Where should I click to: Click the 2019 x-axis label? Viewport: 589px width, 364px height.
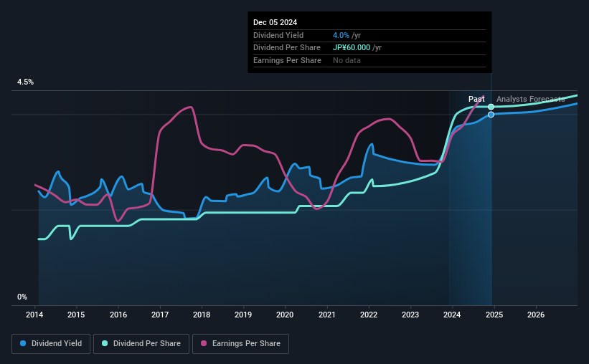coord(243,315)
